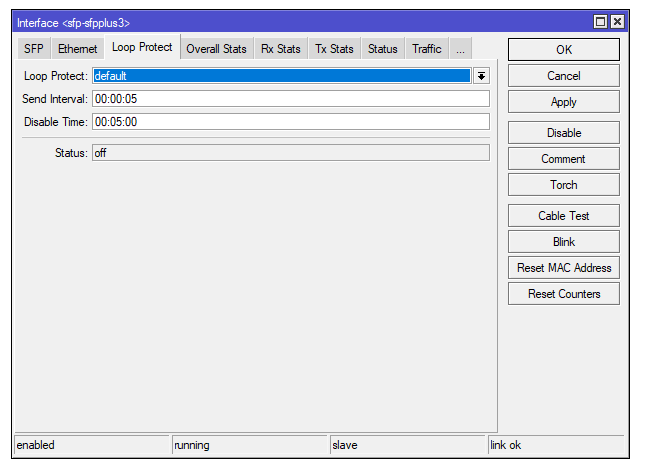
Task: Click the 'slave' status bar entry
Action: coord(408,445)
